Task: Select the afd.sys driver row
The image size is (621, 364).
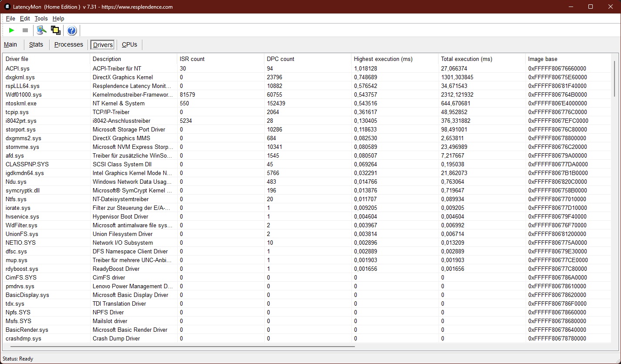Action: click(x=307, y=155)
